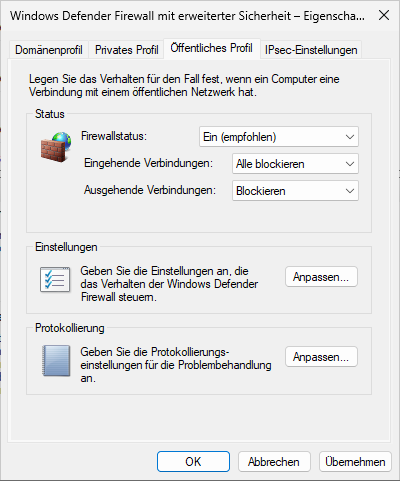Click the checklist icon in Einstellungen
Screen dimensions: 400x481
click(55, 280)
